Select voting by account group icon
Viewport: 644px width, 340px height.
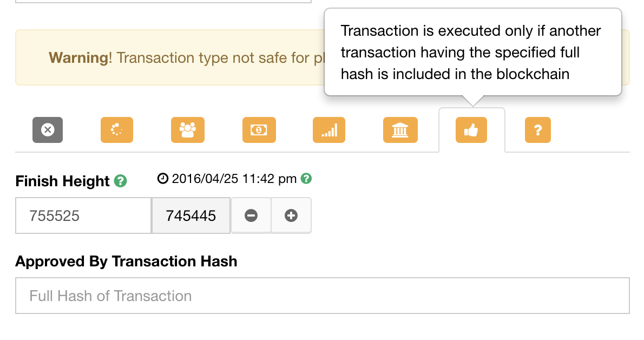(x=188, y=130)
